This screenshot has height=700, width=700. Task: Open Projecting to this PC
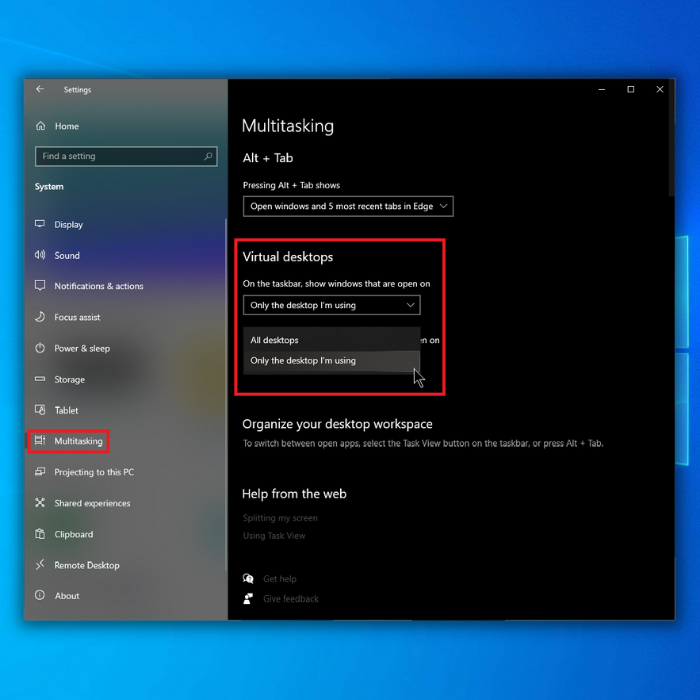[94, 472]
